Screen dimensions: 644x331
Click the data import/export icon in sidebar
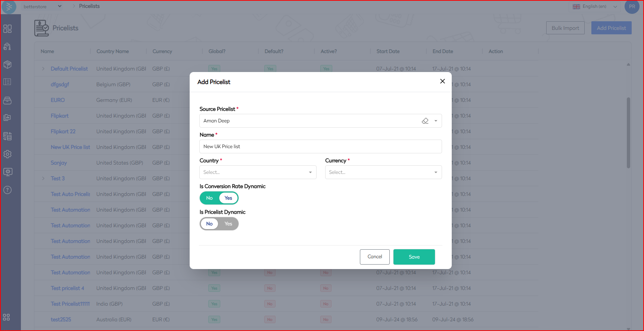(x=7, y=136)
